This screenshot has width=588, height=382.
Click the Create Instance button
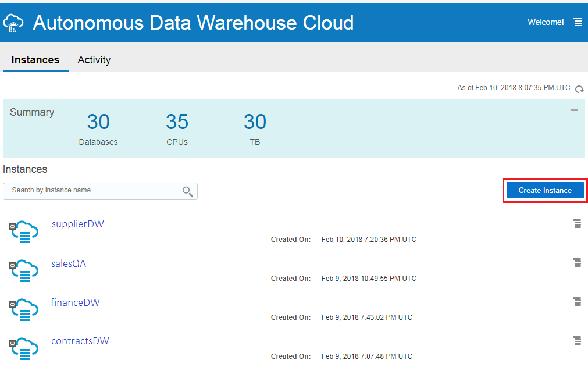click(x=544, y=190)
